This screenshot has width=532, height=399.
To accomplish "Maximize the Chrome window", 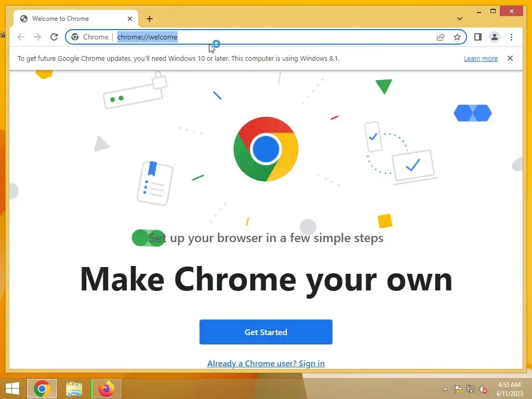I will pyautogui.click(x=493, y=11).
